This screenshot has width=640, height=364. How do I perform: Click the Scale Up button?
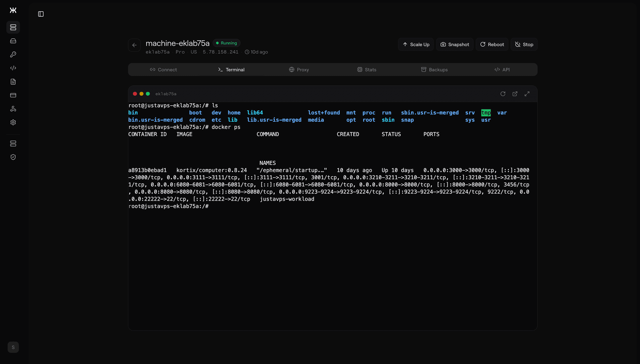pos(416,44)
